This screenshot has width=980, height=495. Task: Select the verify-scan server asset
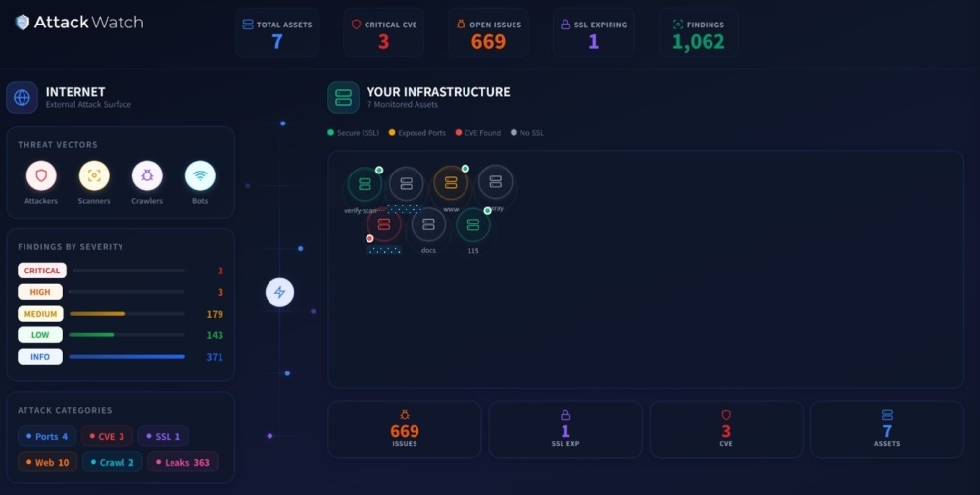(365, 183)
